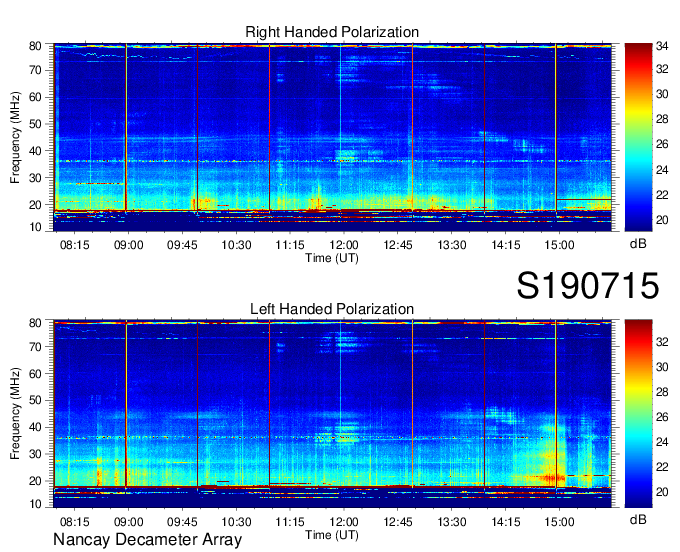Click 09:00 time tick under Right Handed panel

click(128, 245)
